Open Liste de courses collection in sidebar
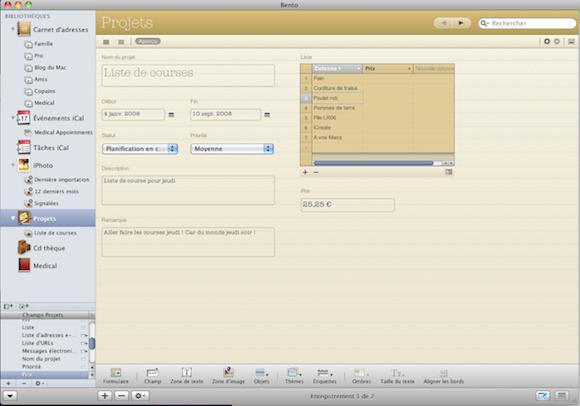This screenshot has width=580, height=406. [x=50, y=233]
